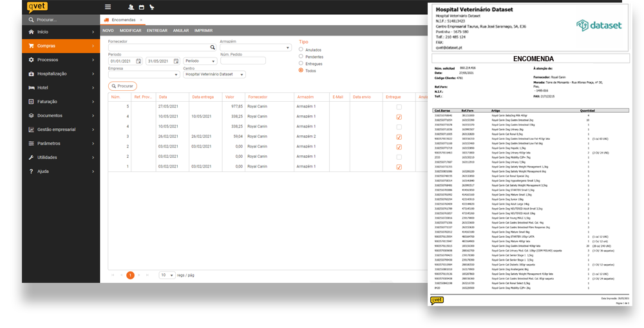Open the Utilidades sidebar menu
The width and height of the screenshot is (644, 328).
(61, 157)
